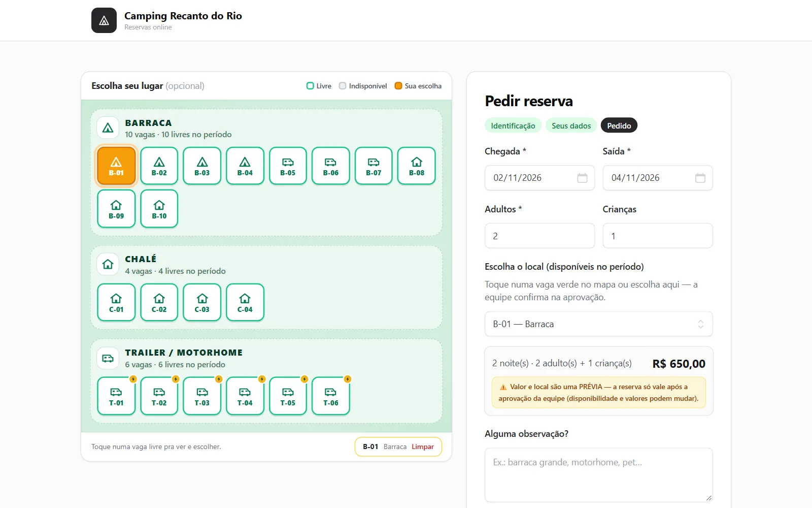The image size is (812, 508).
Task: Open the Pedido step tab
Action: click(x=619, y=125)
